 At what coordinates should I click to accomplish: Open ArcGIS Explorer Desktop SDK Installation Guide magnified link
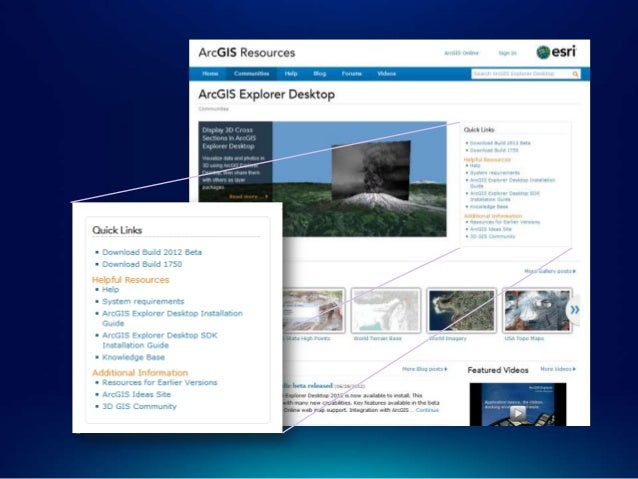click(x=160, y=340)
